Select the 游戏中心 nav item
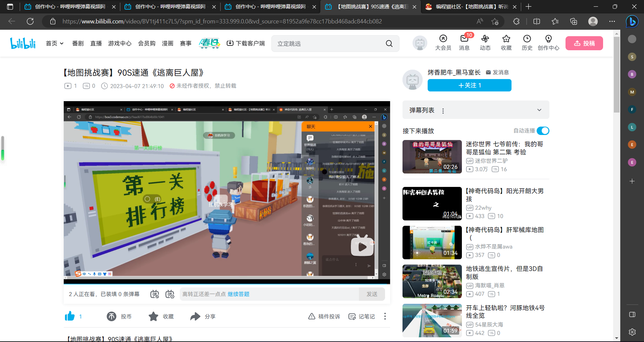The width and height of the screenshot is (644, 342). pyautogui.click(x=120, y=44)
